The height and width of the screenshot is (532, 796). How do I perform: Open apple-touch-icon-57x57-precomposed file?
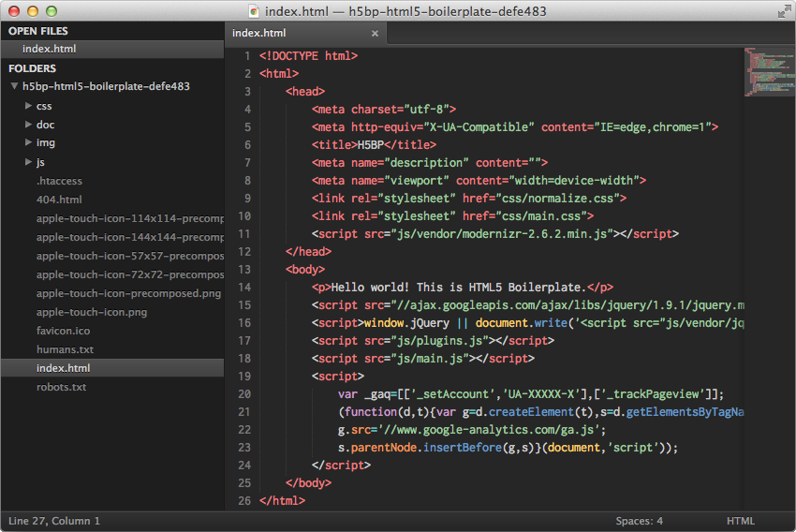coord(130,256)
